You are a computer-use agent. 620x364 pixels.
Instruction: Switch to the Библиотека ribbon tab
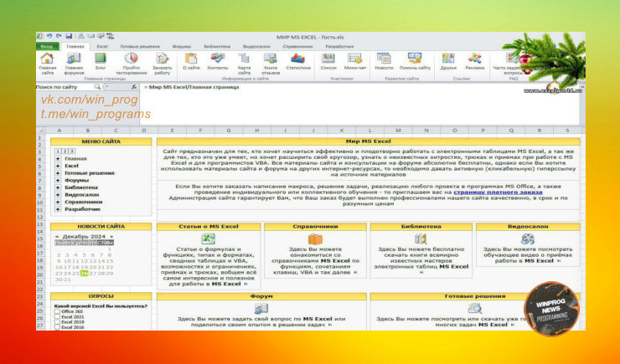click(217, 46)
